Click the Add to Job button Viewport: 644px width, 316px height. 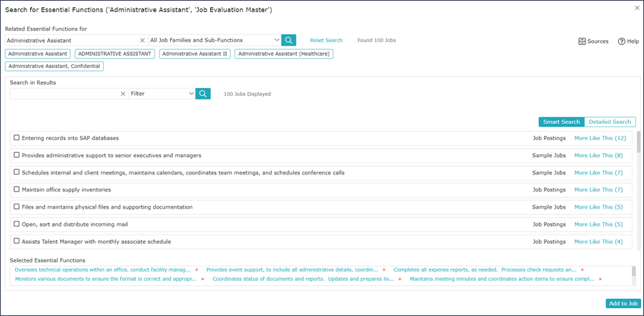coord(623,303)
